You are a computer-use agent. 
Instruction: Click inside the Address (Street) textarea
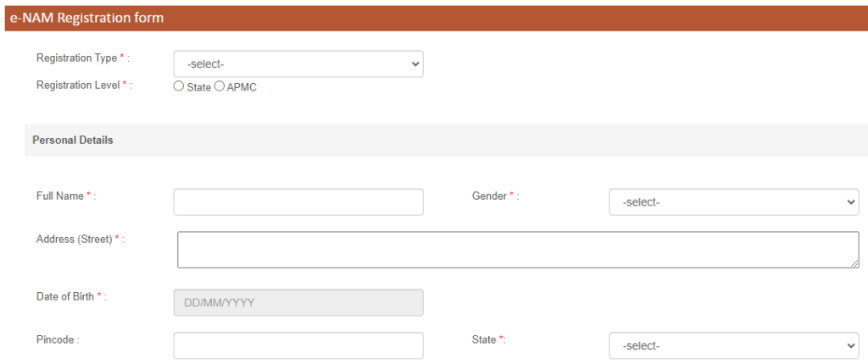[518, 250]
